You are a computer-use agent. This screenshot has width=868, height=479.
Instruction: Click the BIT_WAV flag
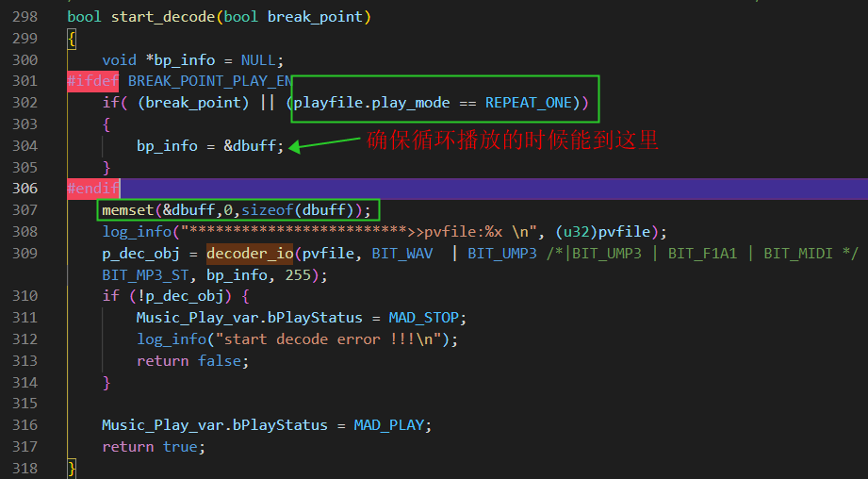pyautogui.click(x=401, y=253)
